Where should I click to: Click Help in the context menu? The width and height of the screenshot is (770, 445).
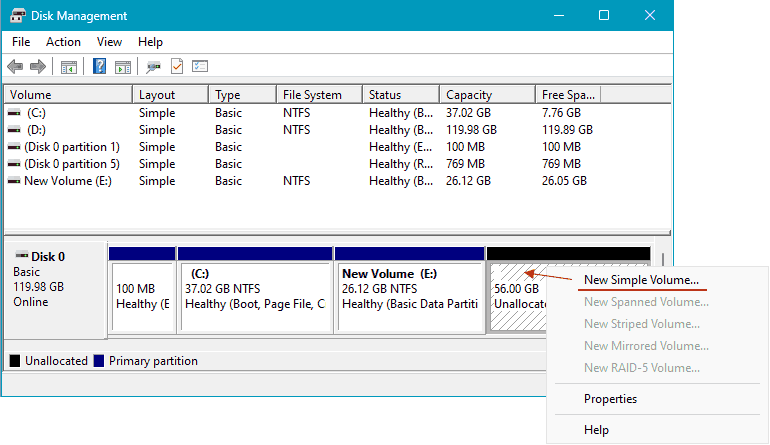coord(597,430)
